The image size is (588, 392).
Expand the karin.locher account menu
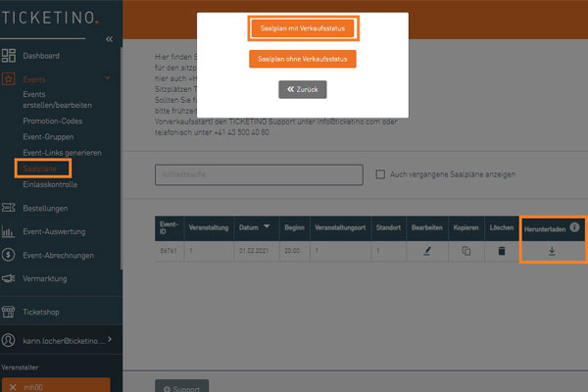[107, 339]
